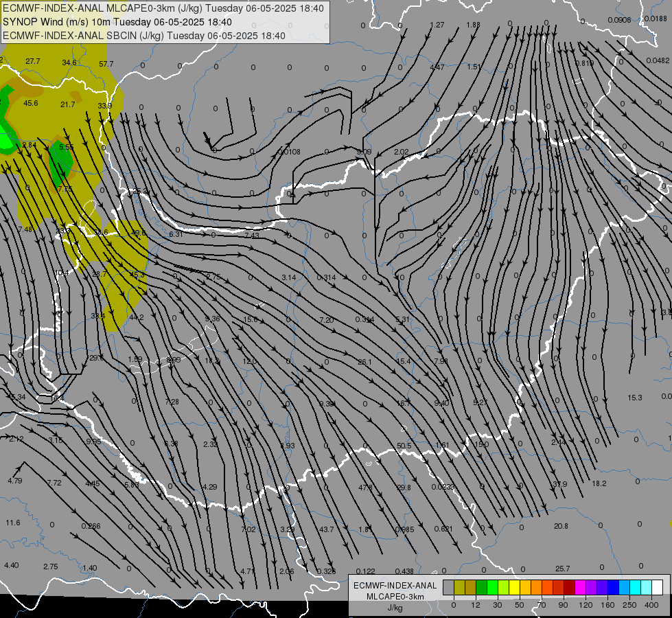This screenshot has height=618, width=672.
Task: Click the white swatch at the legend's end
Action: pos(657,588)
